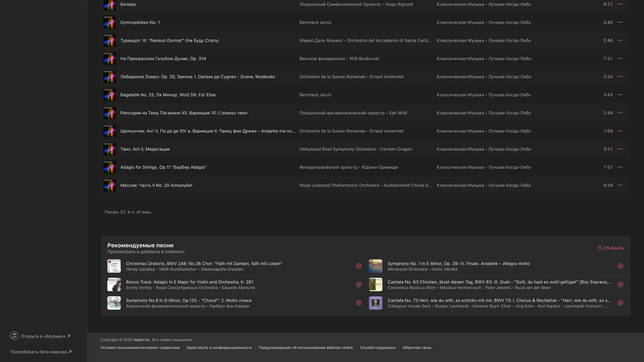This screenshot has width=644, height=362.
Task: Open Обратная связь footer link
Action: coord(417,348)
